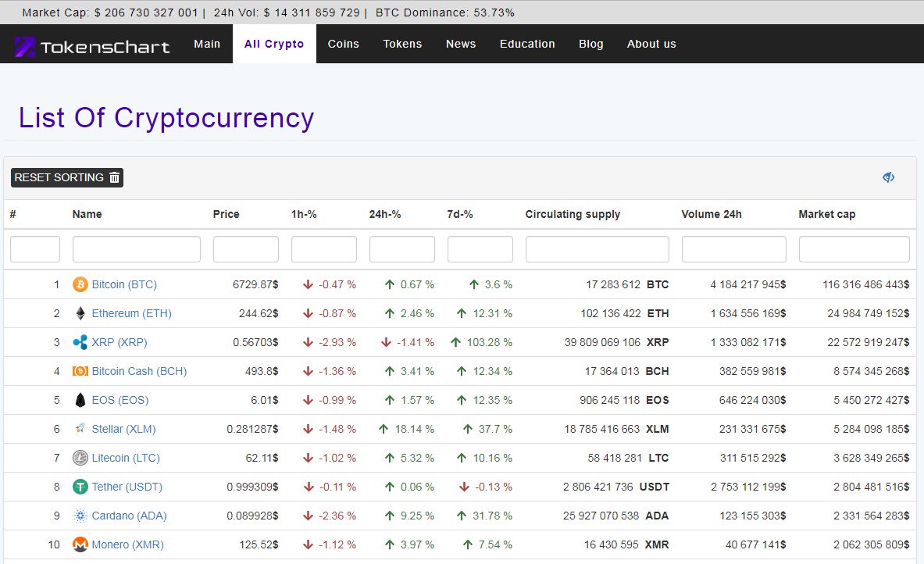Focus the Market cap filter input
This screenshot has width=924, height=564.
pos(854,249)
